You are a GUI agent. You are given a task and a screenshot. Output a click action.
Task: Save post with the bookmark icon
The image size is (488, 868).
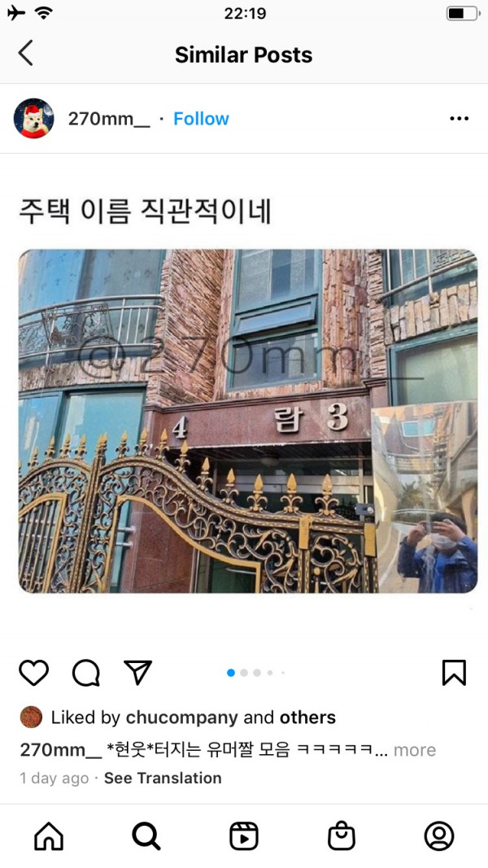pos(454,673)
